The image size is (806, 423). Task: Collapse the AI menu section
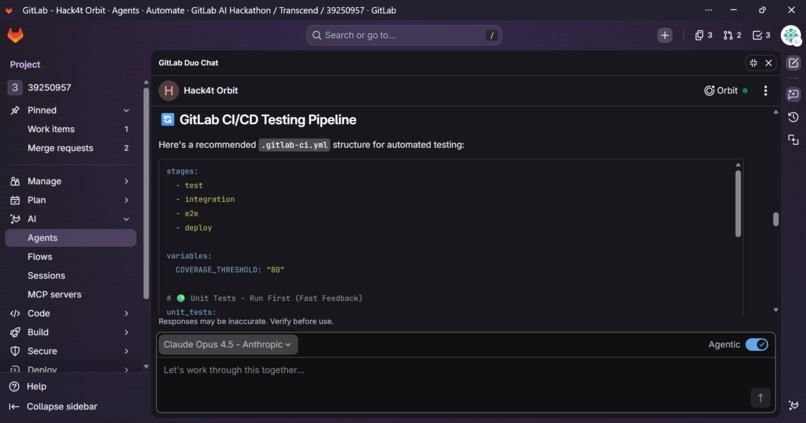click(70, 219)
